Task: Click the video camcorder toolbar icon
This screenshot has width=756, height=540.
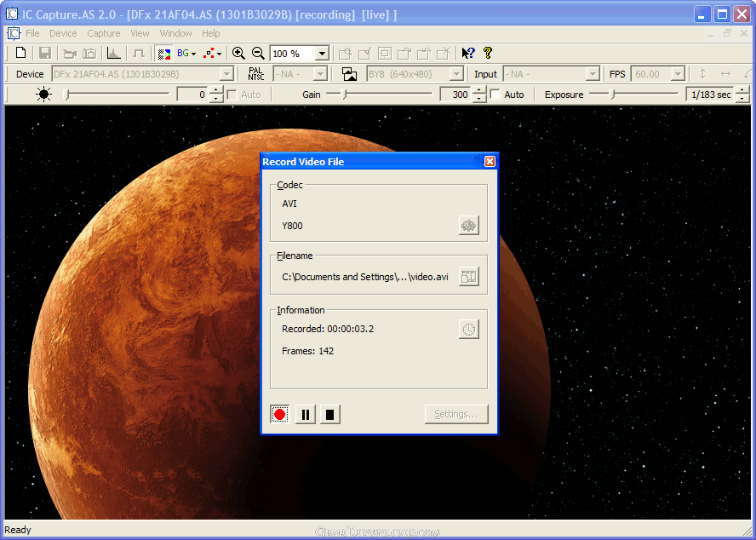Action: pyautogui.click(x=70, y=54)
